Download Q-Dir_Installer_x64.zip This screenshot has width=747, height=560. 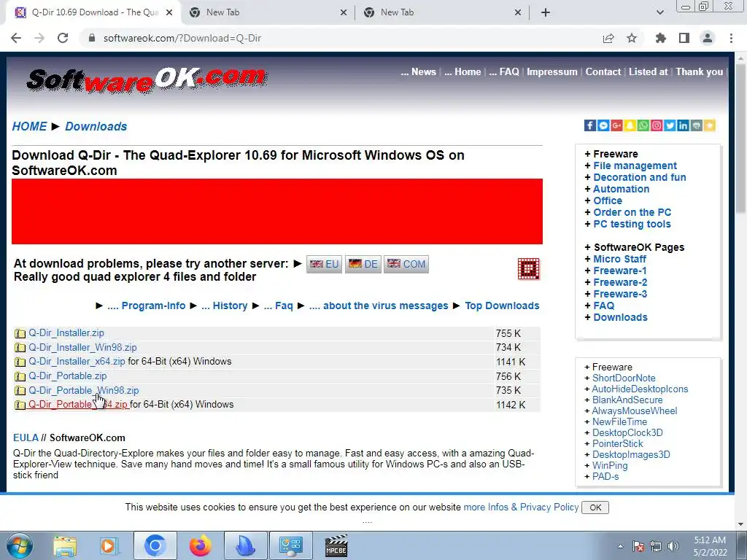tap(77, 362)
